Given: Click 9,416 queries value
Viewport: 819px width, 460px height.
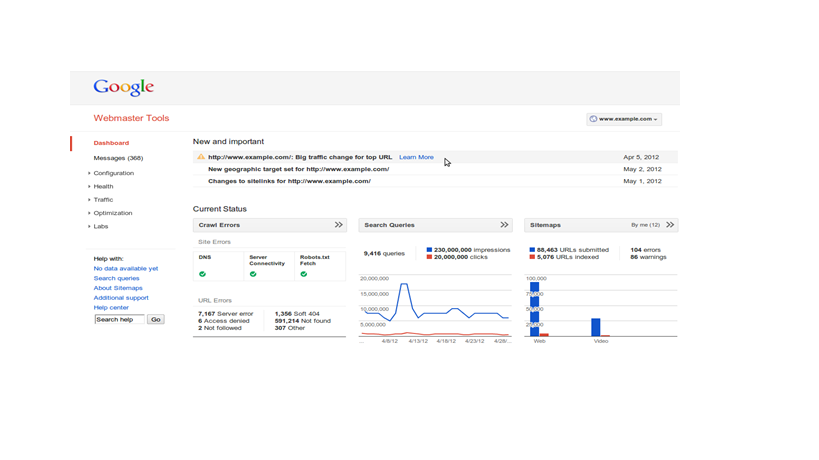Looking at the screenshot, I should click(384, 253).
